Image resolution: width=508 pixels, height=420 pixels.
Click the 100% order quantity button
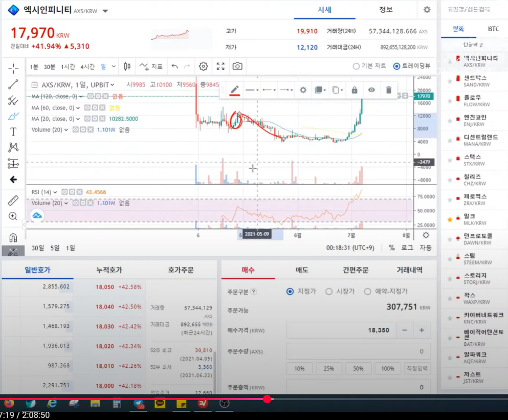(387, 368)
